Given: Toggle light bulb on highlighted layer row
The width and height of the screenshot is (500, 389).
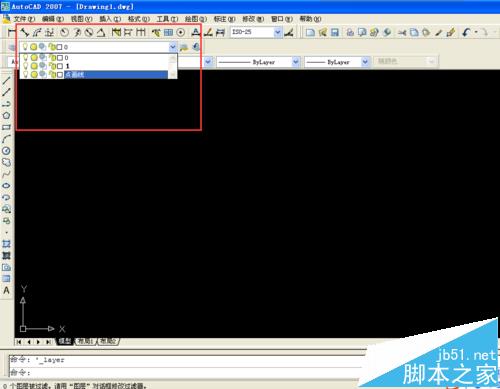Looking at the screenshot, I should 25,74.
